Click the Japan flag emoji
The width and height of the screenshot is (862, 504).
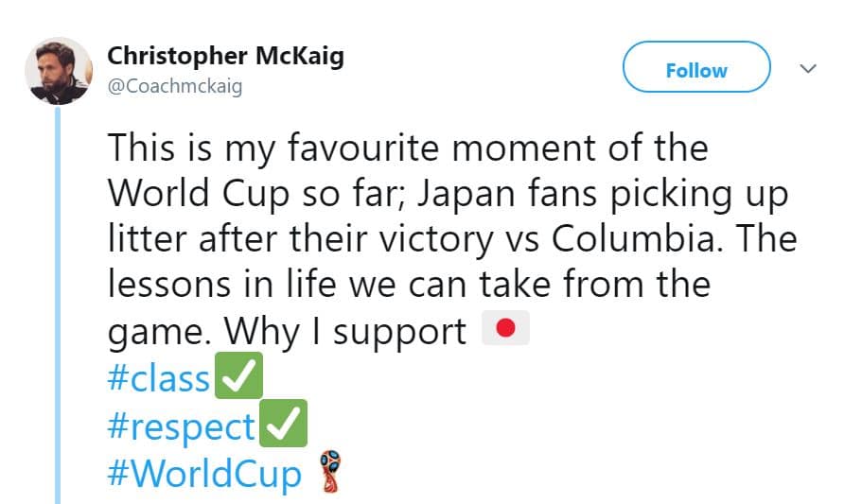click(x=505, y=330)
